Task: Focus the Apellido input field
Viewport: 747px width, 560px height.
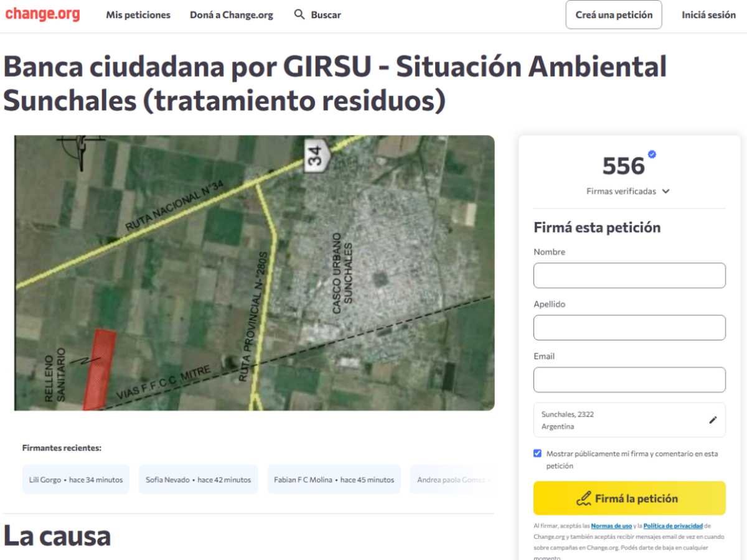Action: 629,328
